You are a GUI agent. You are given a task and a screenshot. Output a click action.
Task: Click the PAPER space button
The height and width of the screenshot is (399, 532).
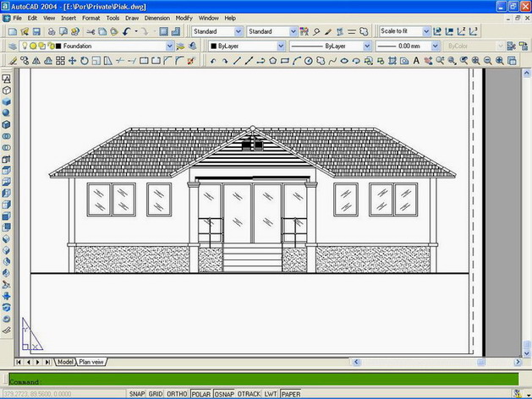point(290,394)
